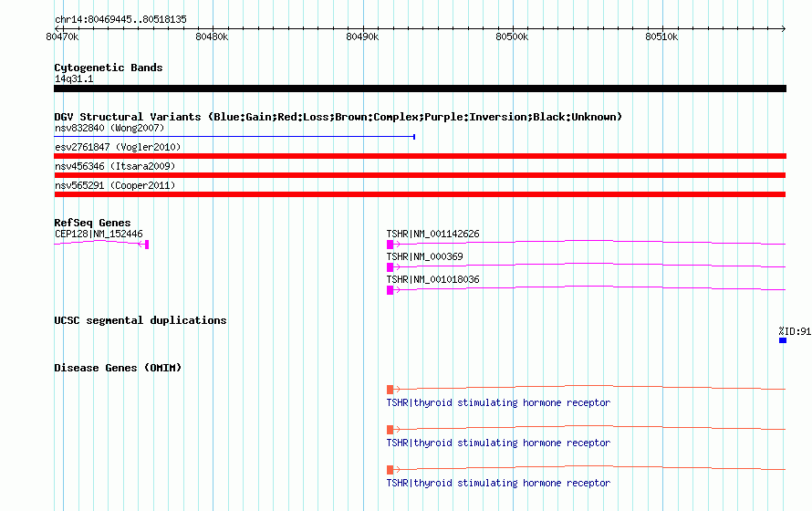Open the nsv565291 (Cooper2011) variant label
The width and height of the screenshot is (812, 511).
(x=115, y=185)
